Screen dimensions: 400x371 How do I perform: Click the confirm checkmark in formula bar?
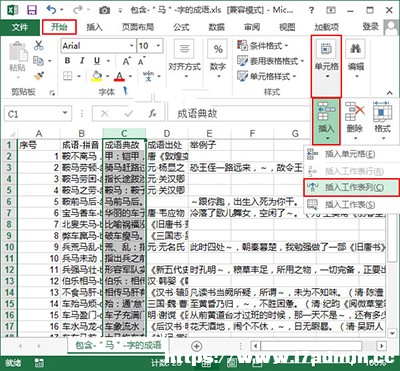coord(128,114)
